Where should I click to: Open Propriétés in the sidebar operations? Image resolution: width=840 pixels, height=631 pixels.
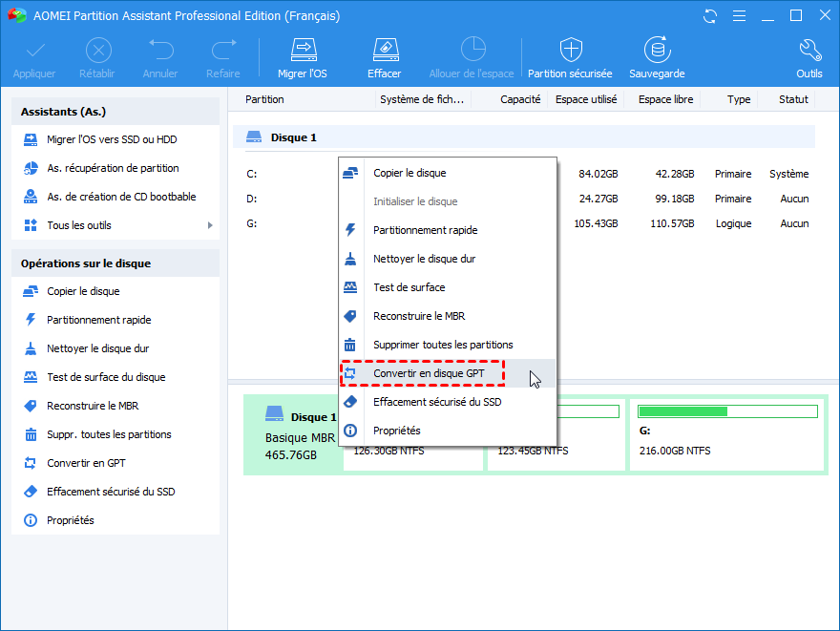coord(115,520)
